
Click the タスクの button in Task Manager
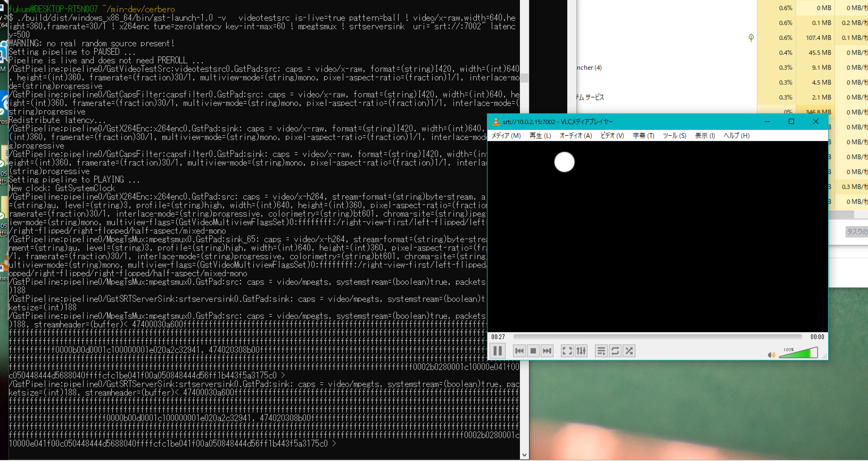(857, 232)
